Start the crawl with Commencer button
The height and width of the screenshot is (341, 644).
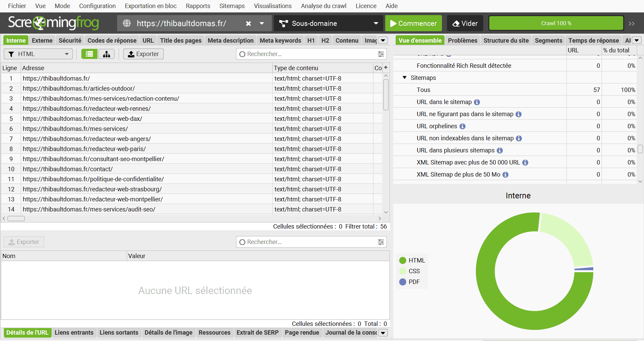413,23
